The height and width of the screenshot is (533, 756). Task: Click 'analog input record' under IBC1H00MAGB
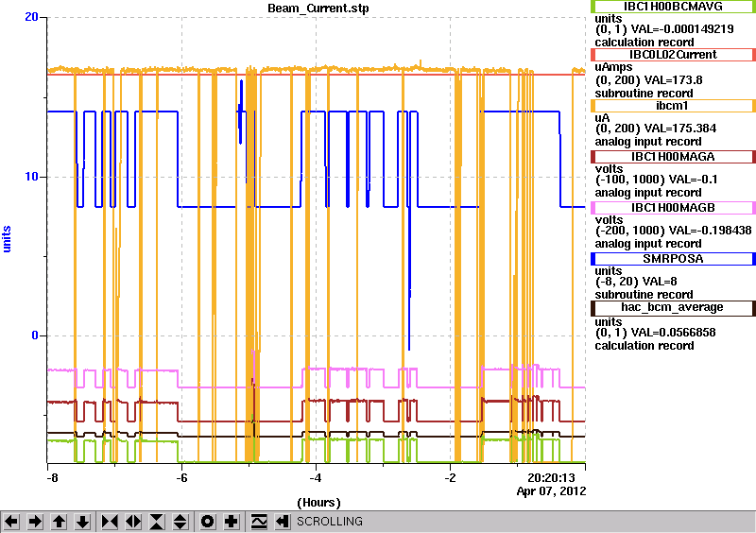tap(648, 244)
